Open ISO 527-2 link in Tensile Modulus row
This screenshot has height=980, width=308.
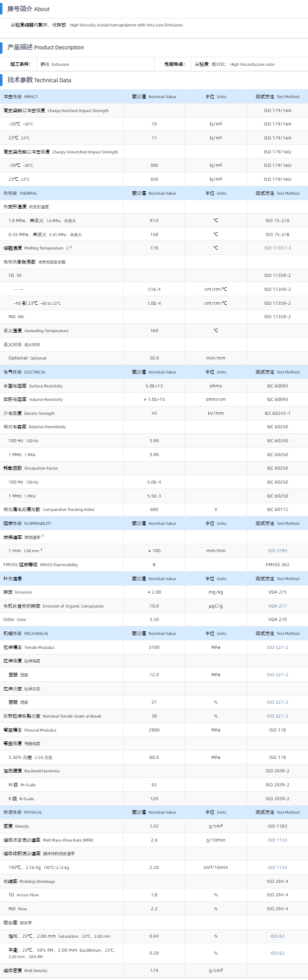[x=277, y=647]
